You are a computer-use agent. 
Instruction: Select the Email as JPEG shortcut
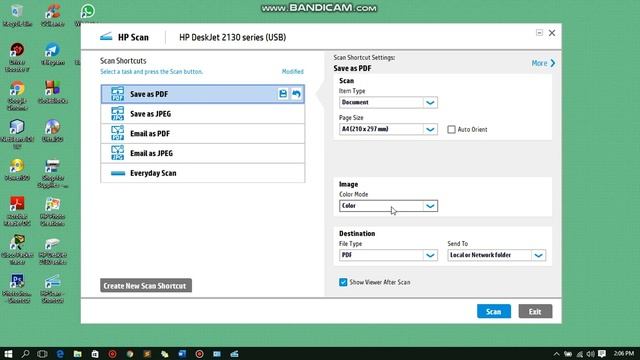click(202, 153)
